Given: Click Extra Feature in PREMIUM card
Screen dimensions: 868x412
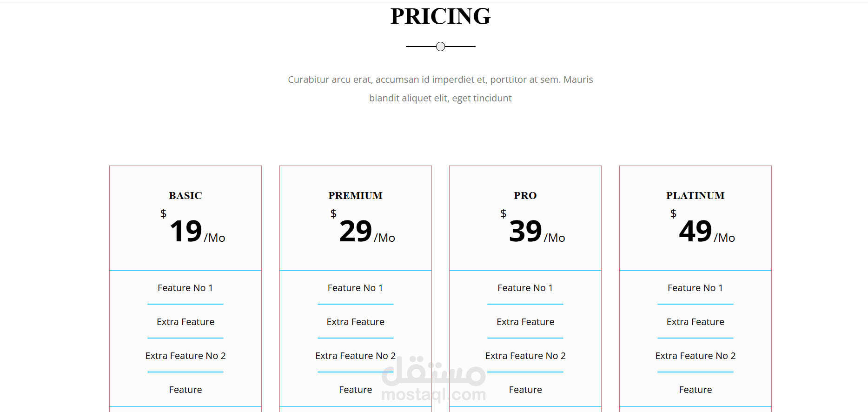Looking at the screenshot, I should point(356,322).
